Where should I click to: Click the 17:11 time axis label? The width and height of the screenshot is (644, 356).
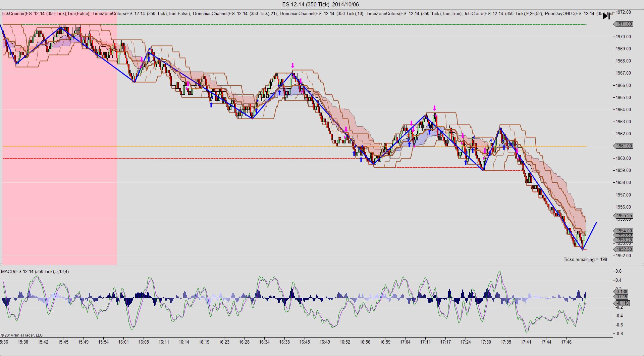point(425,342)
